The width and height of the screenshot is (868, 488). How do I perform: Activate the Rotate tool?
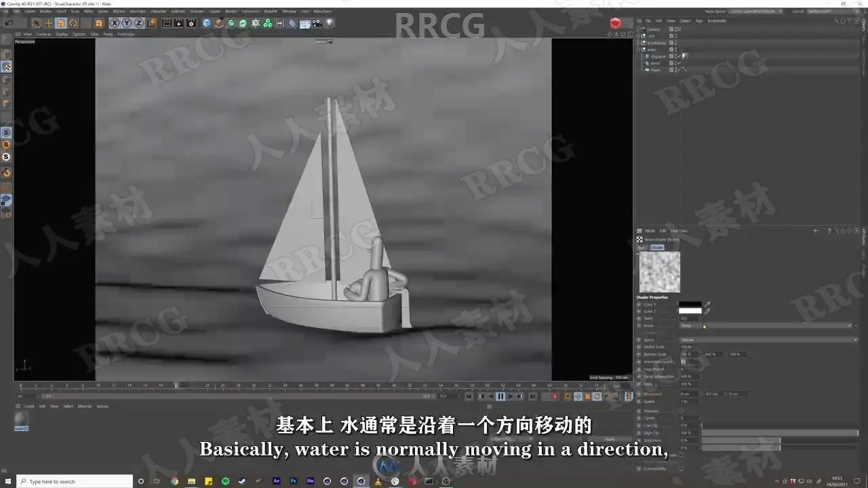pos(73,23)
